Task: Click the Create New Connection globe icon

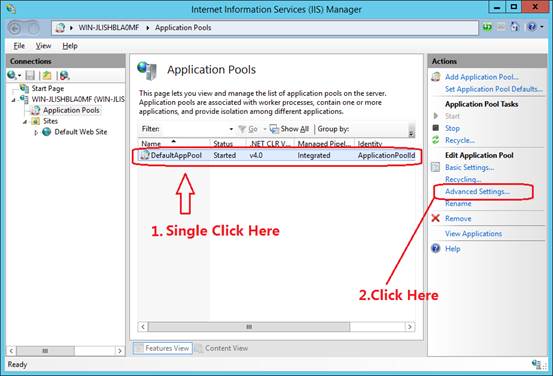Action: 11,75
